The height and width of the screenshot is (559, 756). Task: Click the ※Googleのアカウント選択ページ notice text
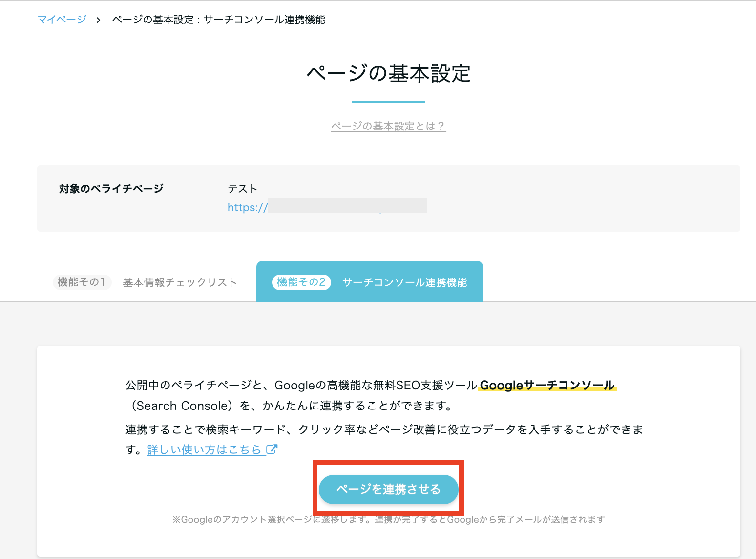tap(389, 519)
